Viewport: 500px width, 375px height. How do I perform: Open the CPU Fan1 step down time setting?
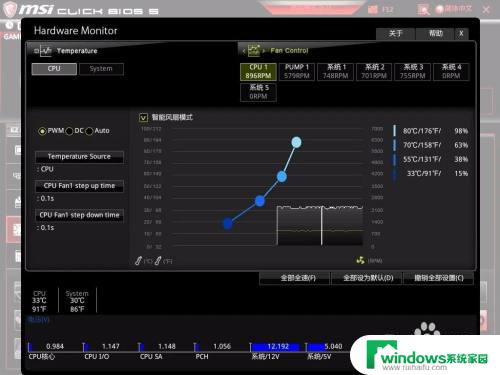[79, 215]
